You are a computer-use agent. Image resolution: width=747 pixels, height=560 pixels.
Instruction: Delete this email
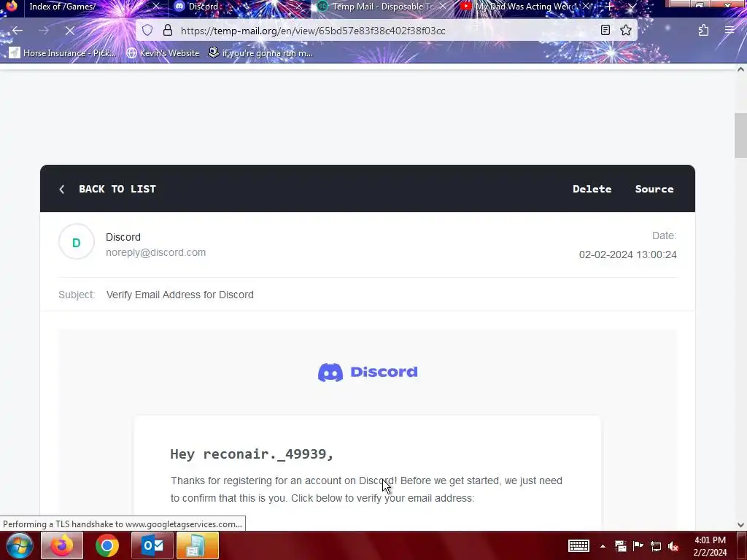pyautogui.click(x=592, y=189)
